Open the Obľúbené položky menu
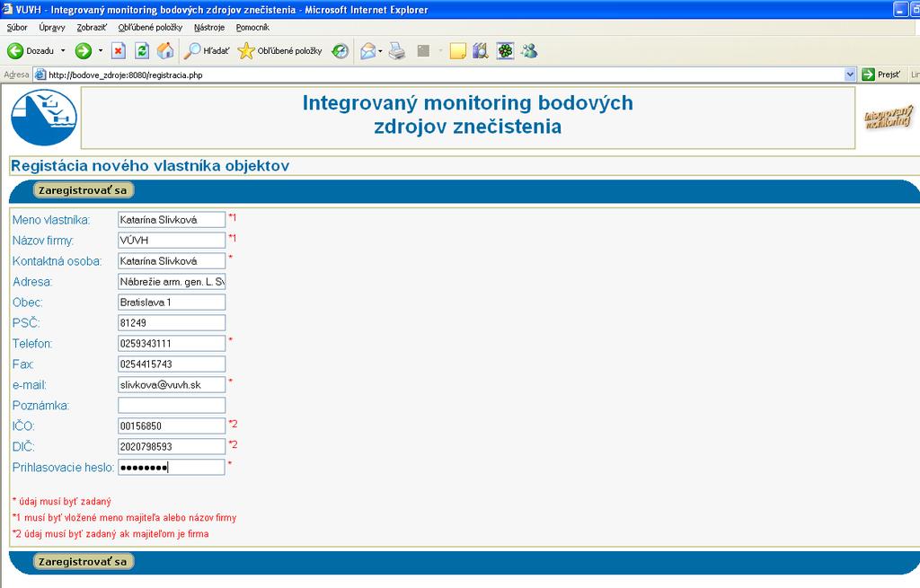 tap(150, 28)
